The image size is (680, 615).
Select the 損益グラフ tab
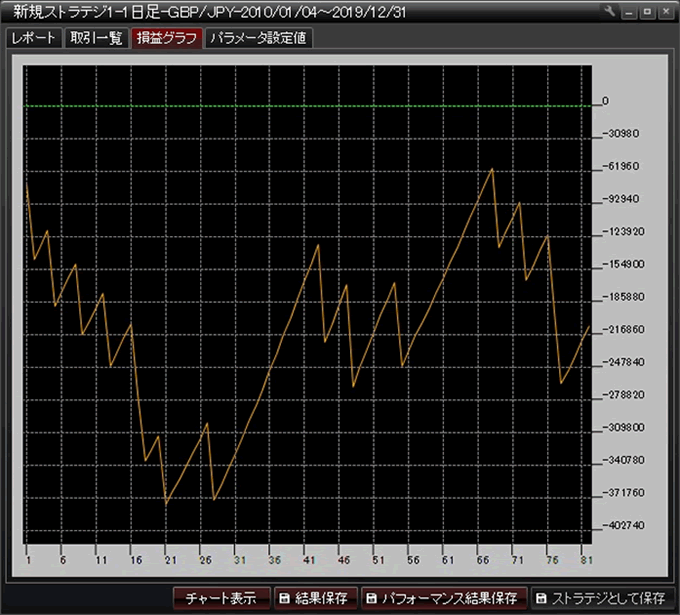167,38
